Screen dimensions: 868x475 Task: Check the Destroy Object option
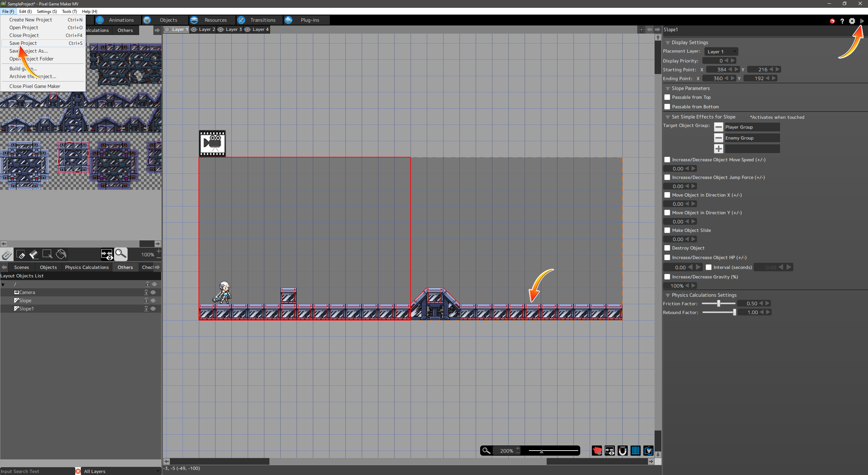[667, 248]
